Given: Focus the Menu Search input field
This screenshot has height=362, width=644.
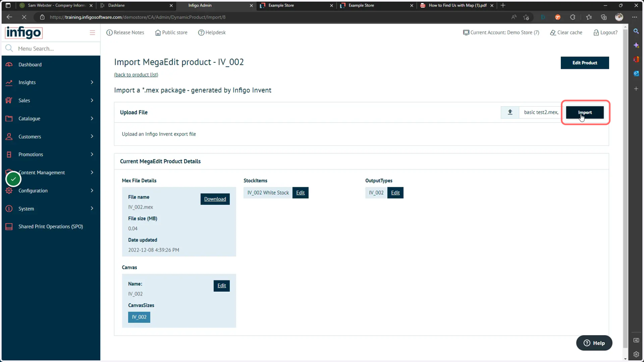Looking at the screenshot, I should [51, 48].
